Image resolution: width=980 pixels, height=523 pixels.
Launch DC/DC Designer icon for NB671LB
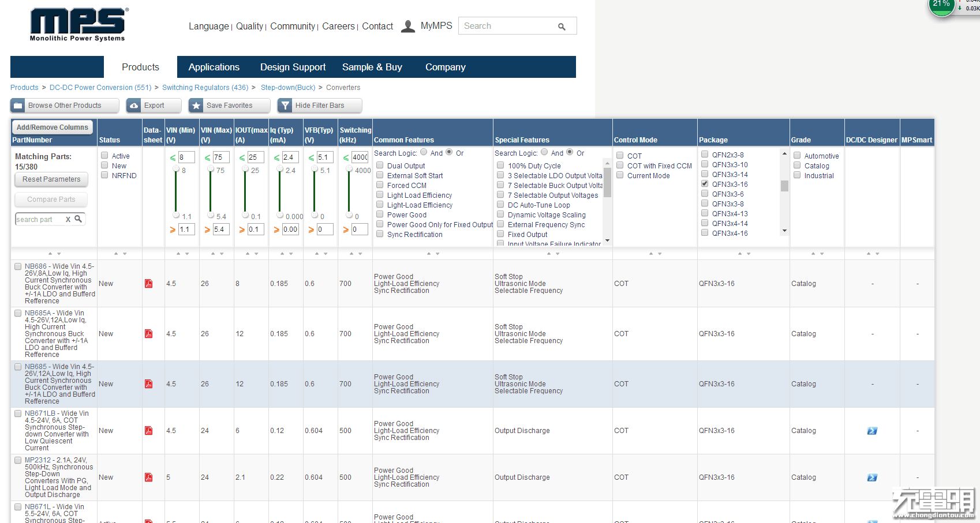[872, 431]
